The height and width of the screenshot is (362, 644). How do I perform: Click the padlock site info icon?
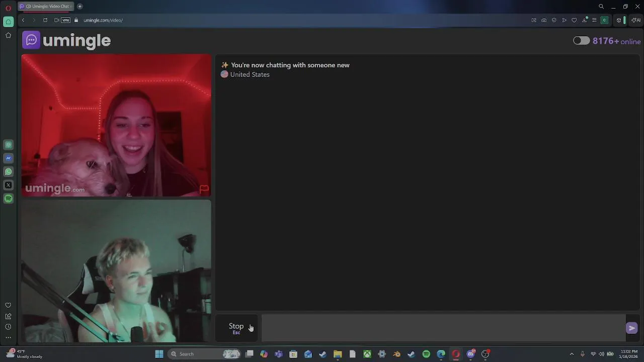pos(76,20)
